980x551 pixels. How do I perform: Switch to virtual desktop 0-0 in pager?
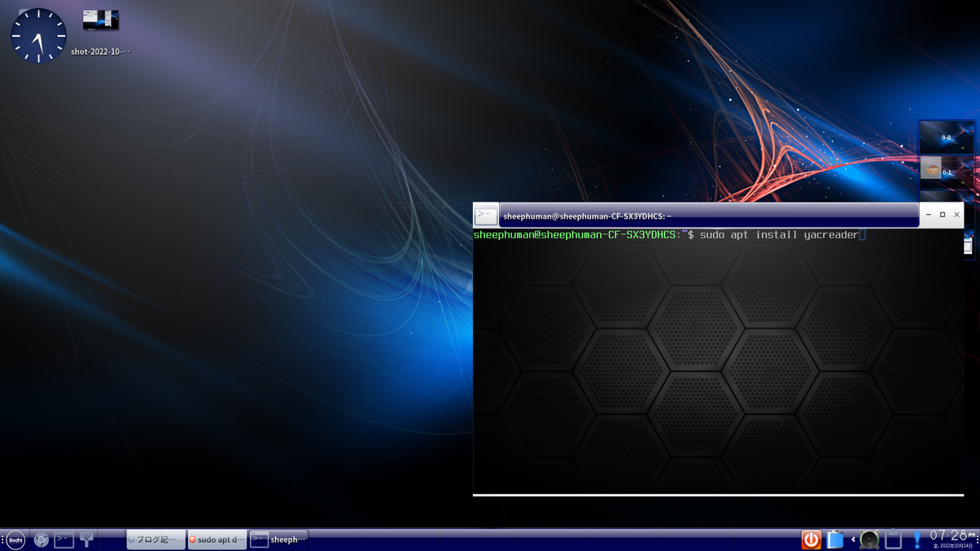pyautogui.click(x=947, y=137)
